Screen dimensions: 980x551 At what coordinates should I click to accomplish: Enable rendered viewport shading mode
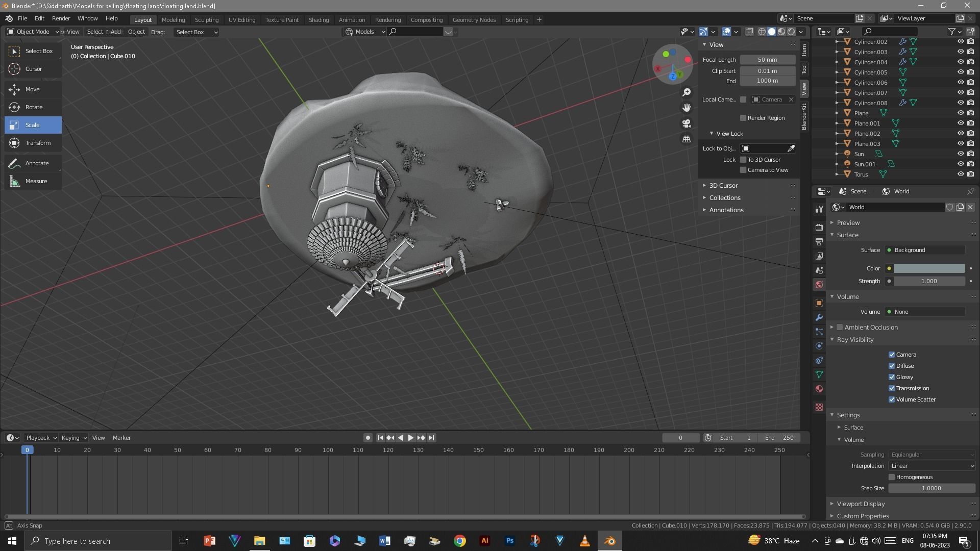(x=791, y=32)
